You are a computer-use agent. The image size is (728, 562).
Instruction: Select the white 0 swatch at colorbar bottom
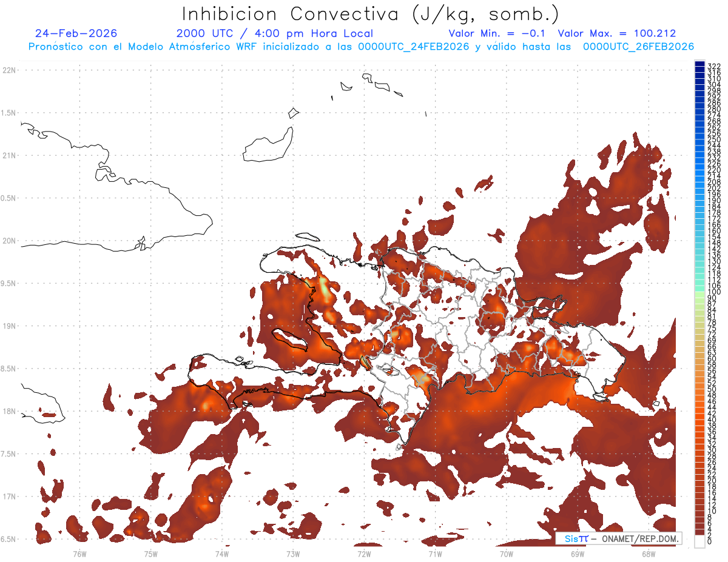(699, 540)
